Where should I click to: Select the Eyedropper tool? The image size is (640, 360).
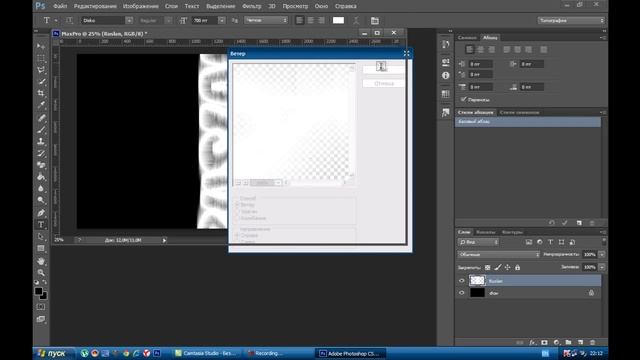pyautogui.click(x=41, y=105)
